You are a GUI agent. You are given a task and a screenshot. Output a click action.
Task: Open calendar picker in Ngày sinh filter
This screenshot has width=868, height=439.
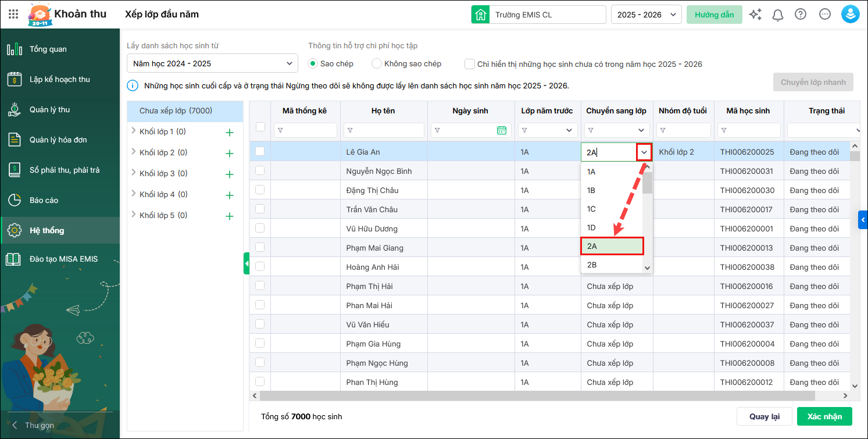click(501, 130)
